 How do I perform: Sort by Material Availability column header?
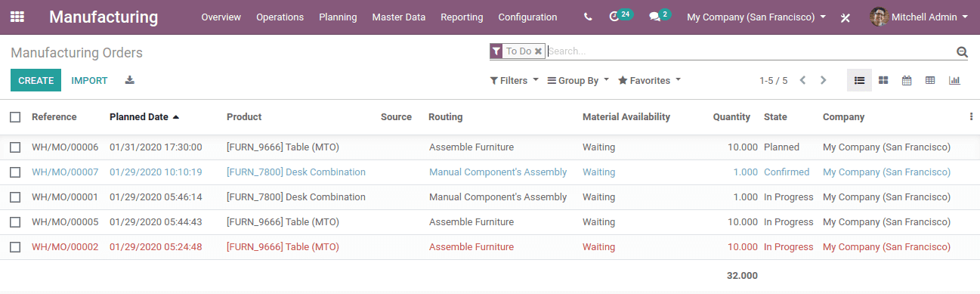[626, 116]
